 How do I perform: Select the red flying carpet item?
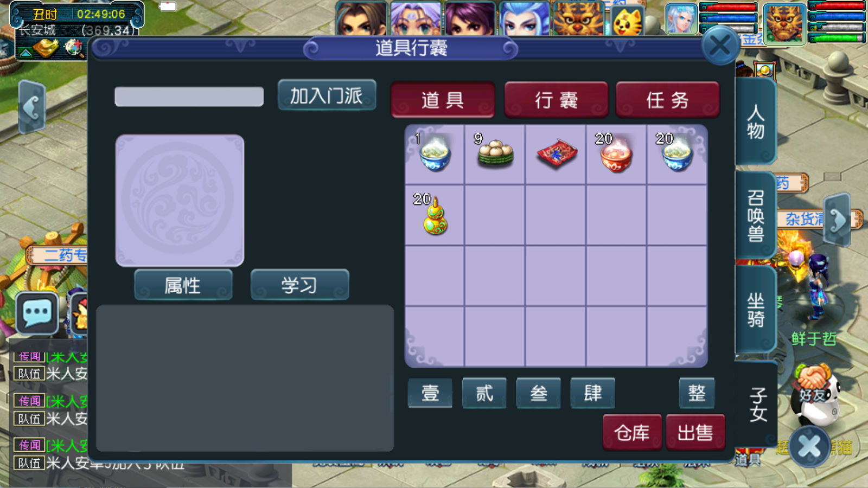click(557, 153)
